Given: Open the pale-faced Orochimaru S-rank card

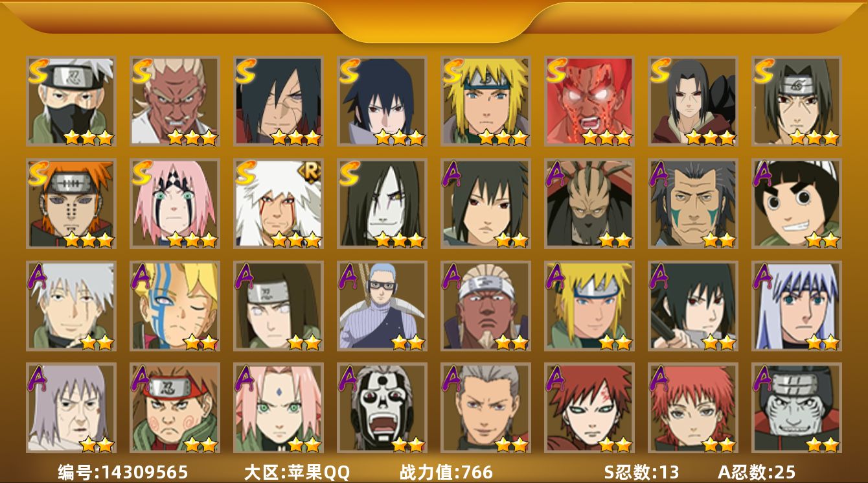Looking at the screenshot, I should point(382,204).
